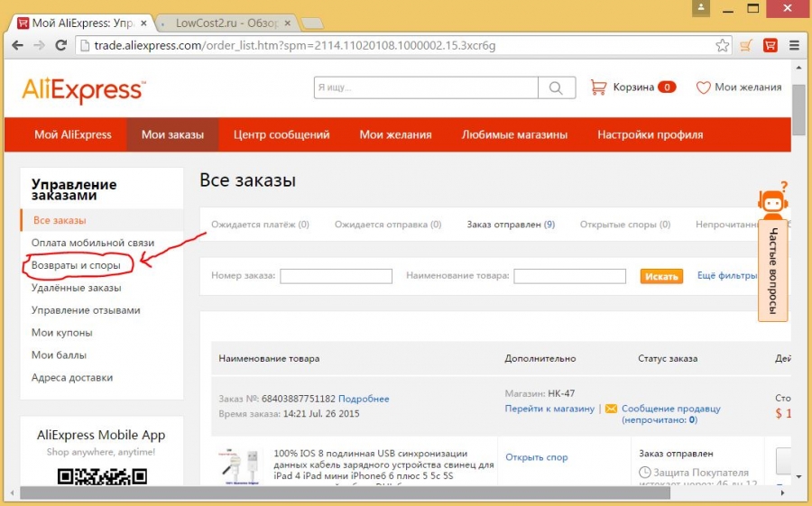
Task: Click the yellow shopping cart extension icon
Action: (746, 46)
